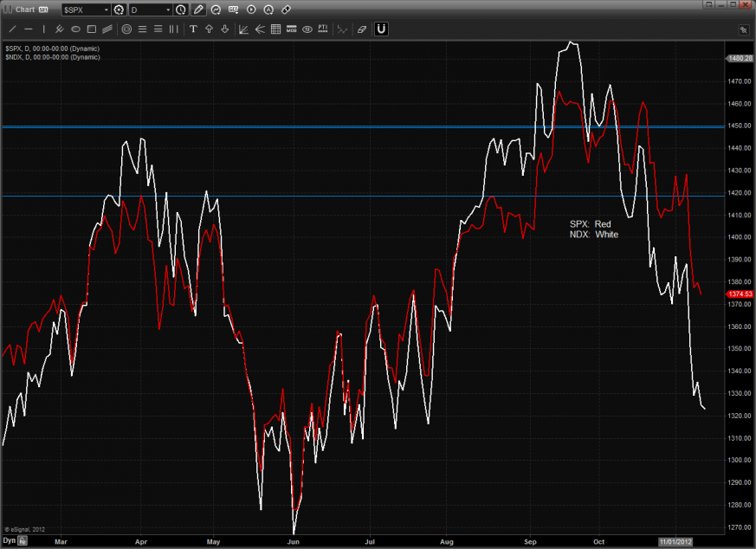
Task: Toggle the pencil edit chart mode
Action: pos(198,10)
